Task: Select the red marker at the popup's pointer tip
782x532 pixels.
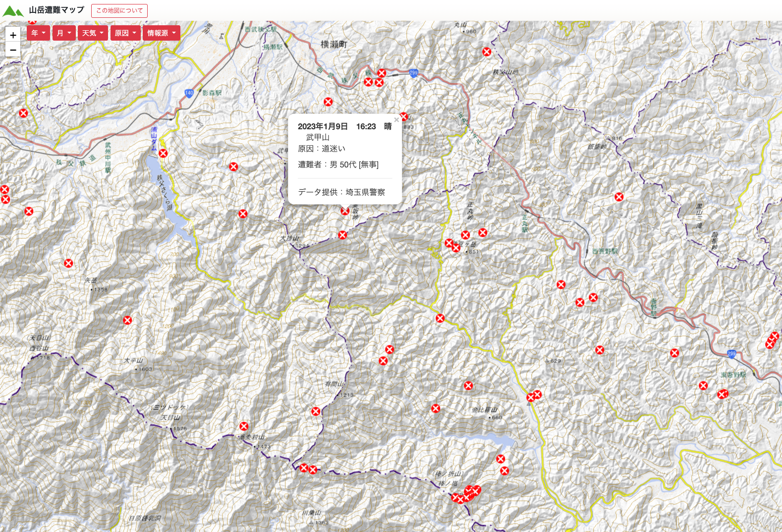Action: coord(345,211)
